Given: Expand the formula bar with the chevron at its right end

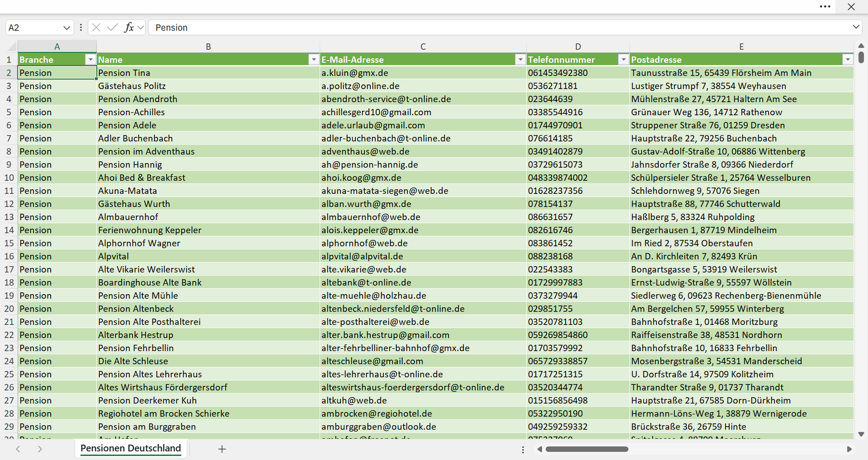Looking at the screenshot, I should pyautogui.click(x=856, y=27).
